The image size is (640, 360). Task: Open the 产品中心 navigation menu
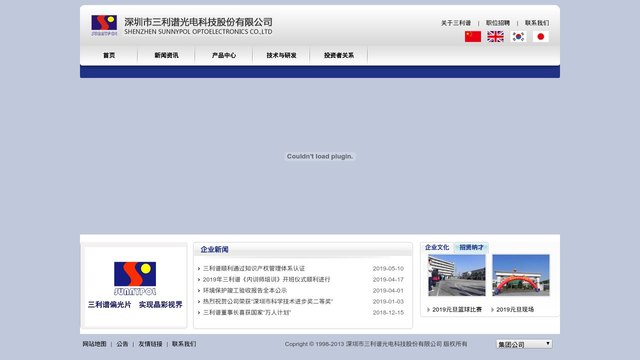[224, 55]
